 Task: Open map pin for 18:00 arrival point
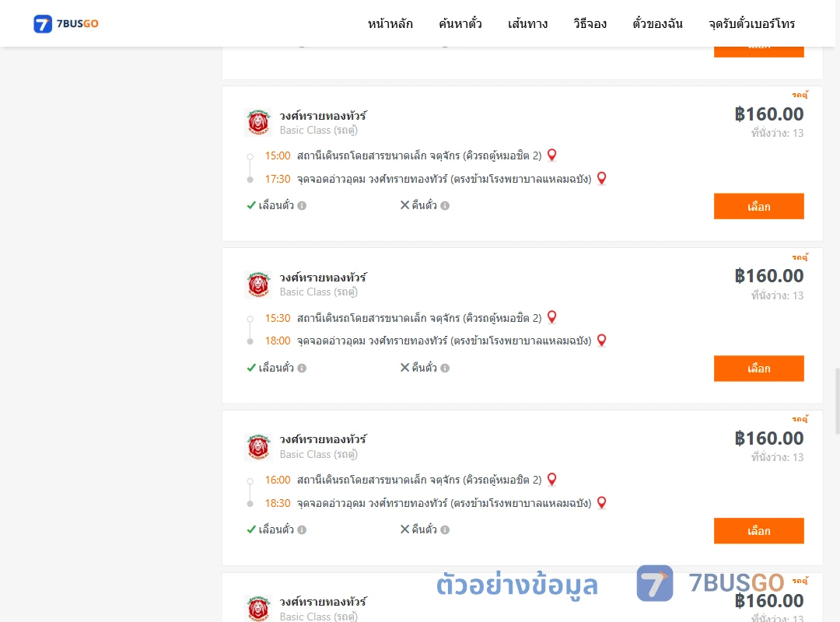pos(601,341)
